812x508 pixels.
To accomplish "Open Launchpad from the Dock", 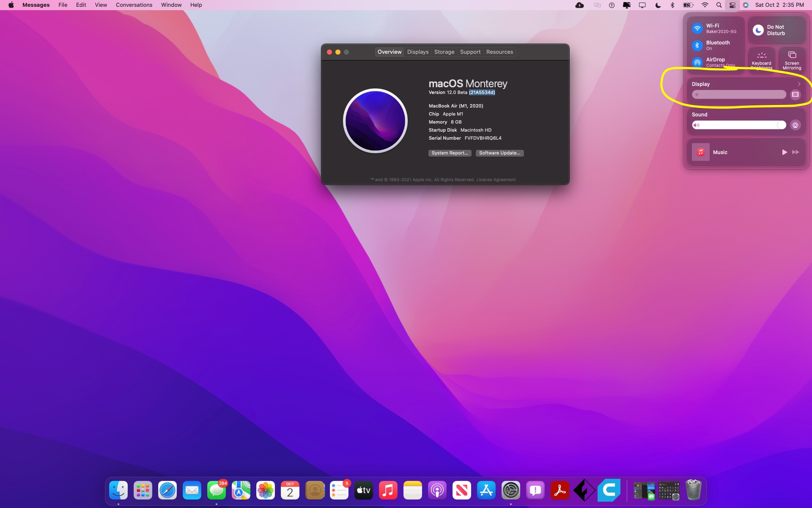I will pos(143,490).
